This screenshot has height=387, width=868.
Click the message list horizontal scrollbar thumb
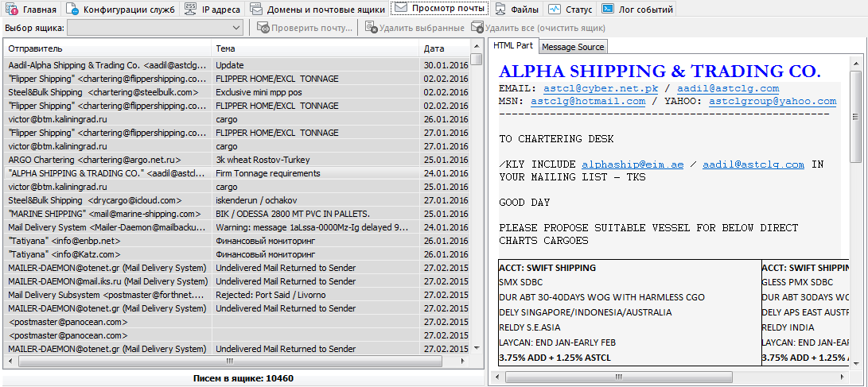229,361
